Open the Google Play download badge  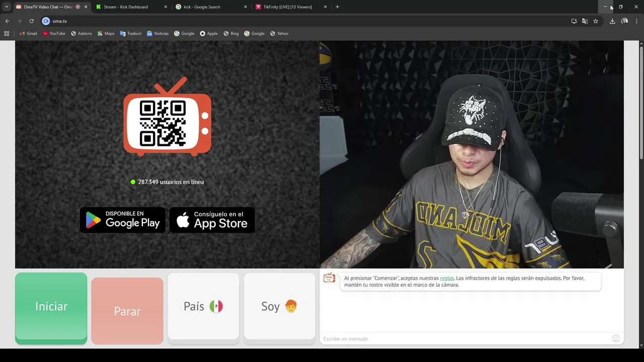click(x=123, y=220)
